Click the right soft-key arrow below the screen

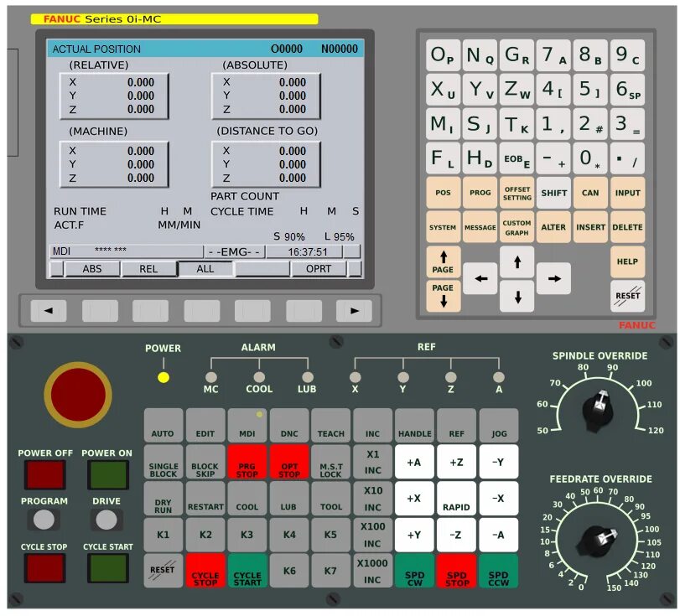pos(354,311)
